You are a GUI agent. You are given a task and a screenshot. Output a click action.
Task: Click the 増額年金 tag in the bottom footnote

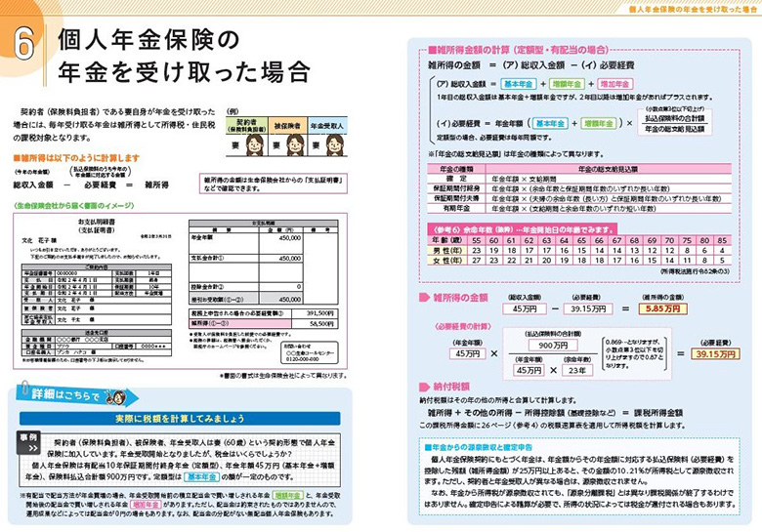pyautogui.click(x=287, y=496)
